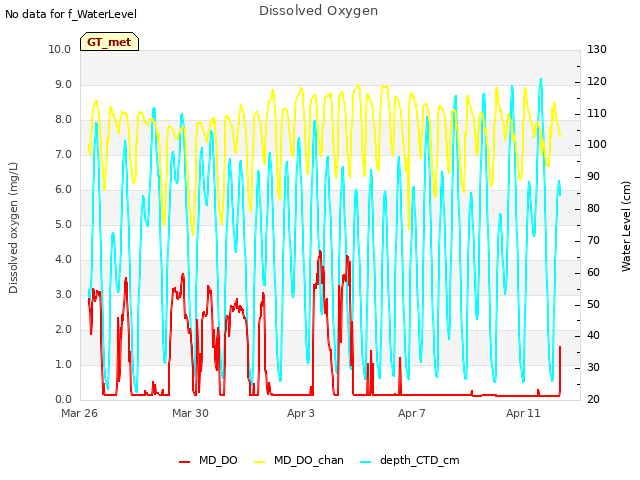Click the 'No data for f_WaterLevel' message
This screenshot has width=640, height=480.
(x=71, y=14)
